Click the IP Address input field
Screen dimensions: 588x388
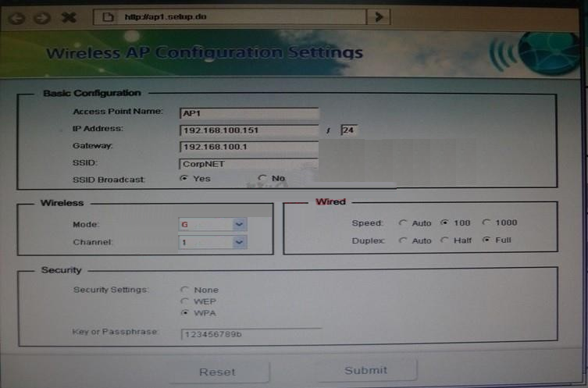pos(248,130)
